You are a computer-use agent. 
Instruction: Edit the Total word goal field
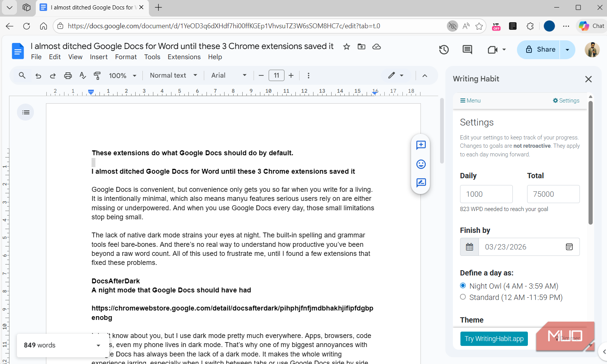[x=553, y=194]
